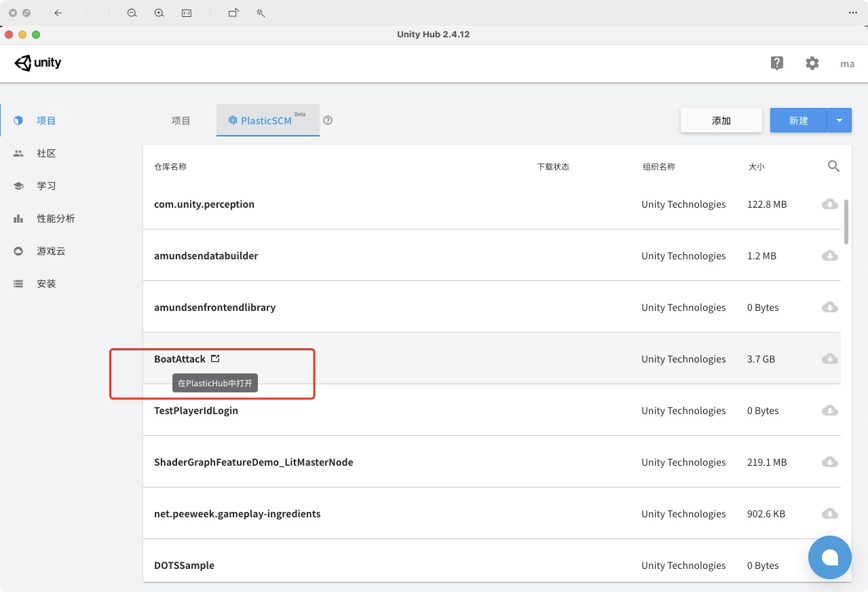Click the 大小 column header

[x=756, y=166]
